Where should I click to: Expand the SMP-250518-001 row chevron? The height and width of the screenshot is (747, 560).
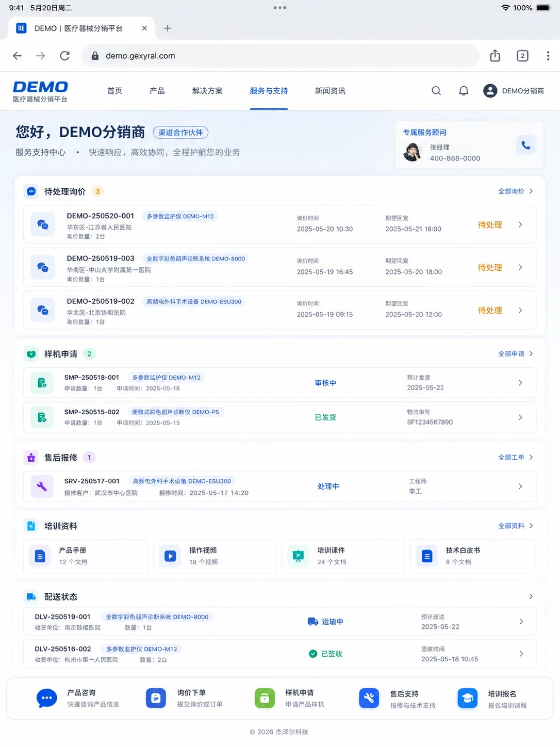[x=520, y=383]
